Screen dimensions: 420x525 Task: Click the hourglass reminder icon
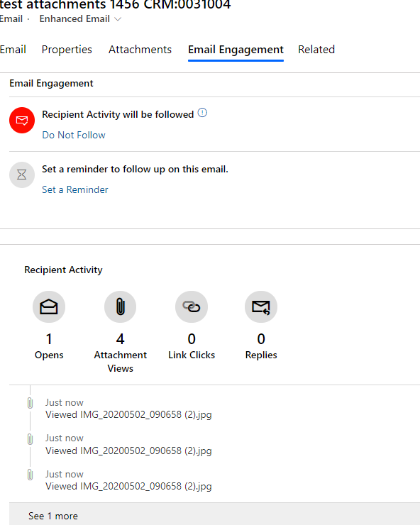[22, 175]
